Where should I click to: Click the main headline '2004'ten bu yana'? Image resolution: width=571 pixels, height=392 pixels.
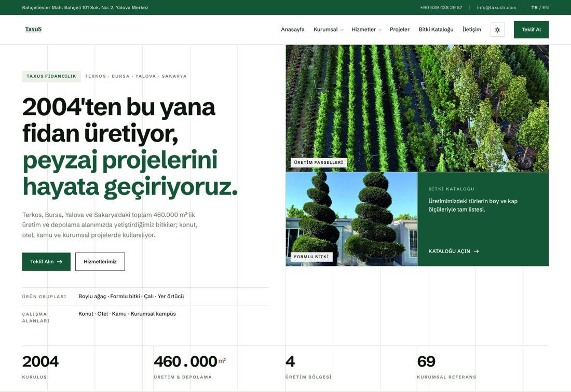[119, 107]
